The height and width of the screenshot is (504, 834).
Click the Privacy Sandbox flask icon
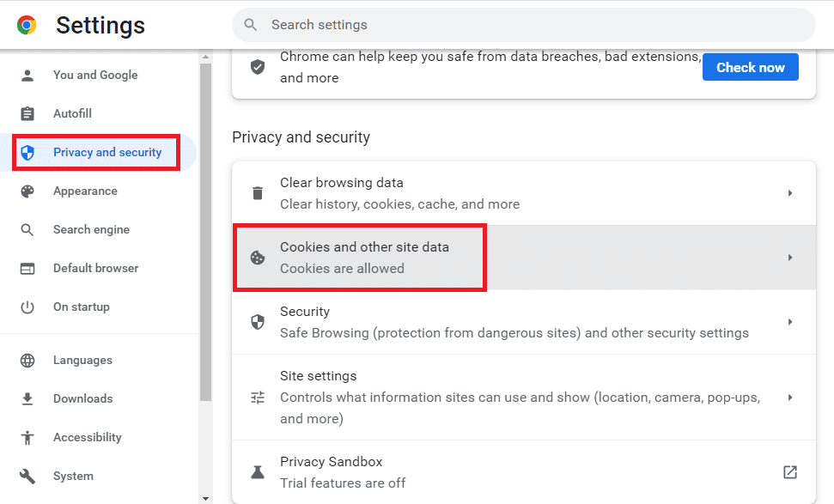click(258, 472)
